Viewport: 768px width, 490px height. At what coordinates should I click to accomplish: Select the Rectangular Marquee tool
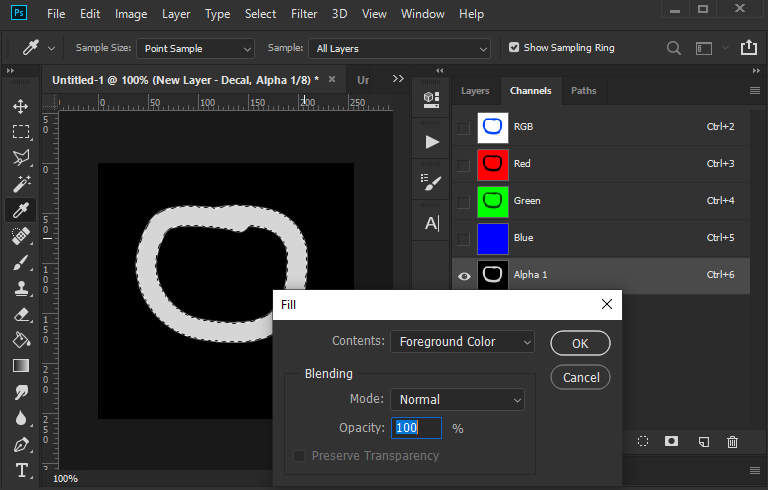[x=21, y=132]
